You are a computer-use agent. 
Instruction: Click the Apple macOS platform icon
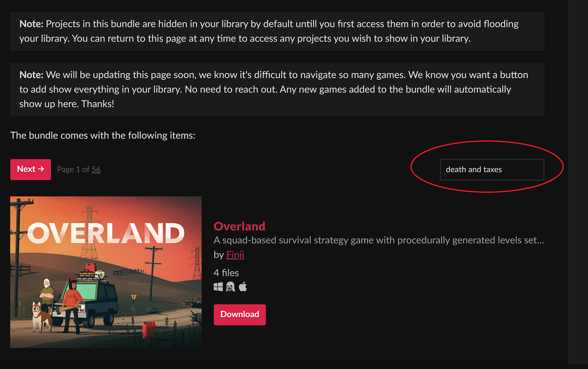(x=243, y=287)
